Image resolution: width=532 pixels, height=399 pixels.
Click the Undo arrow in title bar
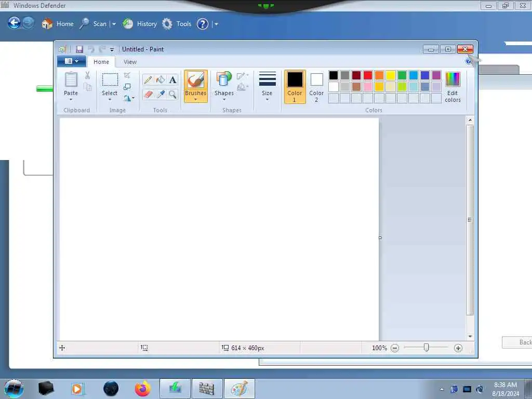pyautogui.click(x=91, y=49)
